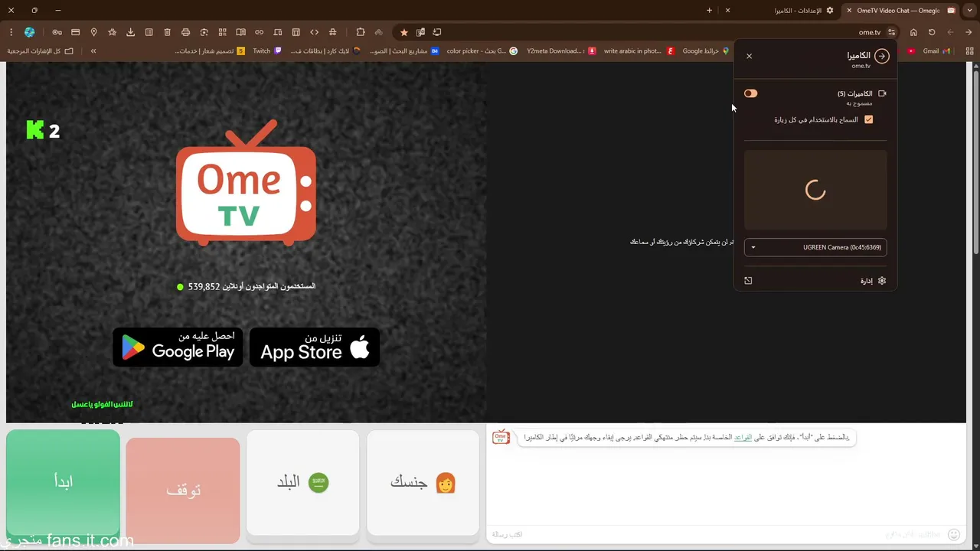
Task: Open the rules (القواعد) link in chat
Action: click(743, 438)
